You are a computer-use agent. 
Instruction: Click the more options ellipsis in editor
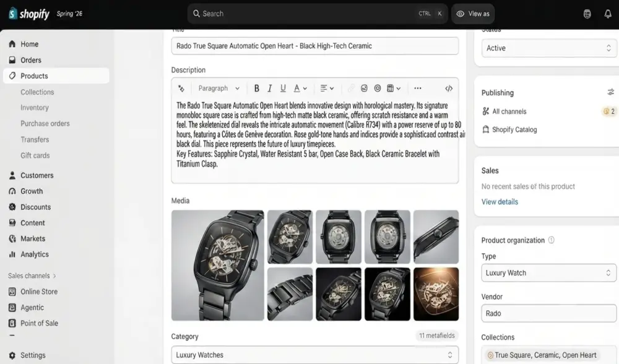pyautogui.click(x=418, y=89)
